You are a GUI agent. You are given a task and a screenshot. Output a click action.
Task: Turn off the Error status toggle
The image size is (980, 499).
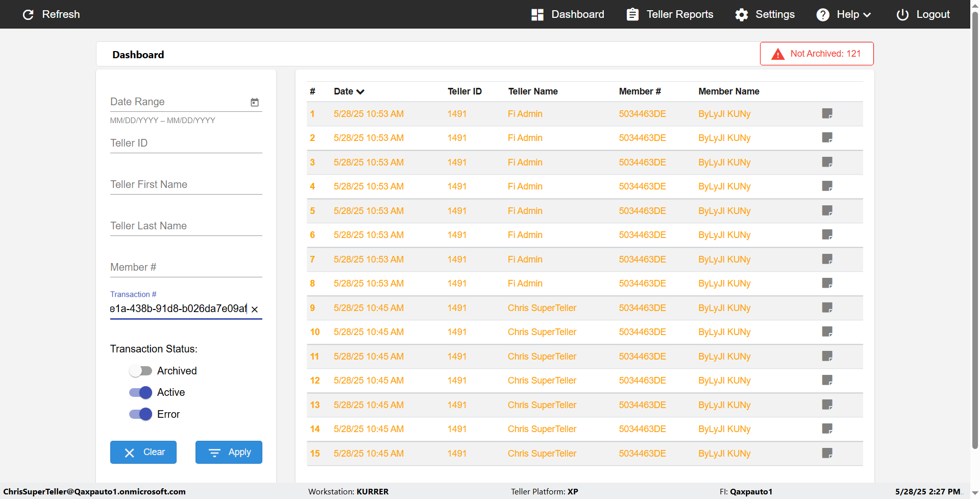click(140, 414)
